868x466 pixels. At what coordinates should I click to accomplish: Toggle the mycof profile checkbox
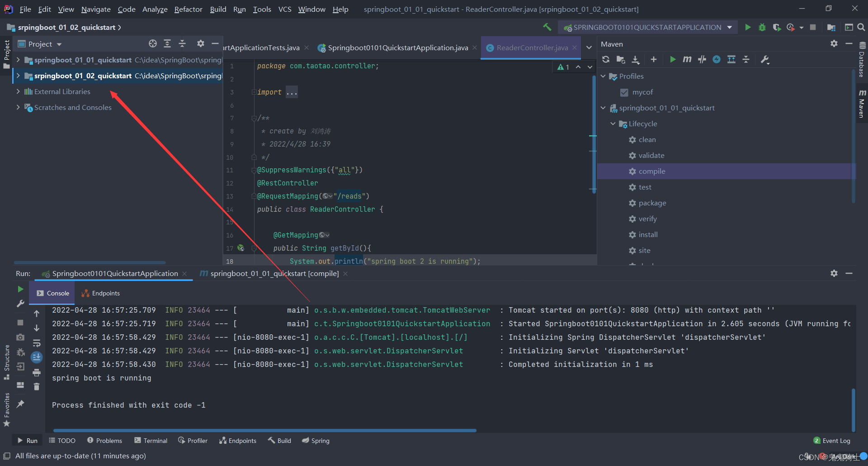624,92
